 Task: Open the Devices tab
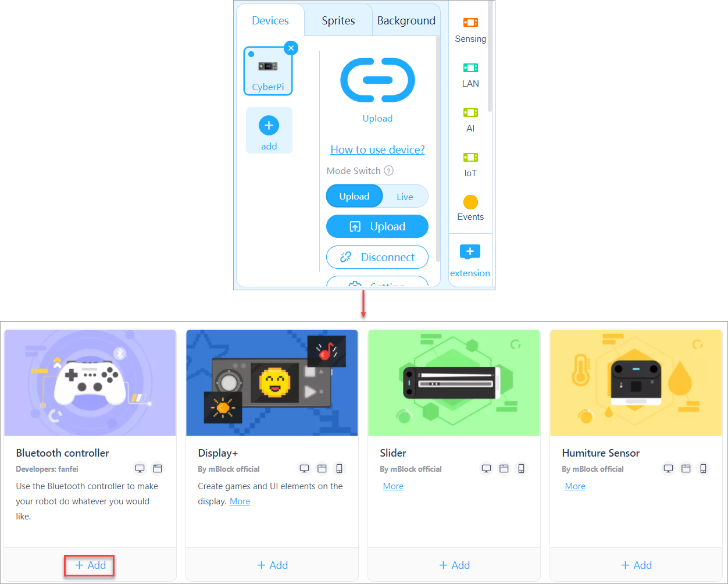(x=270, y=21)
